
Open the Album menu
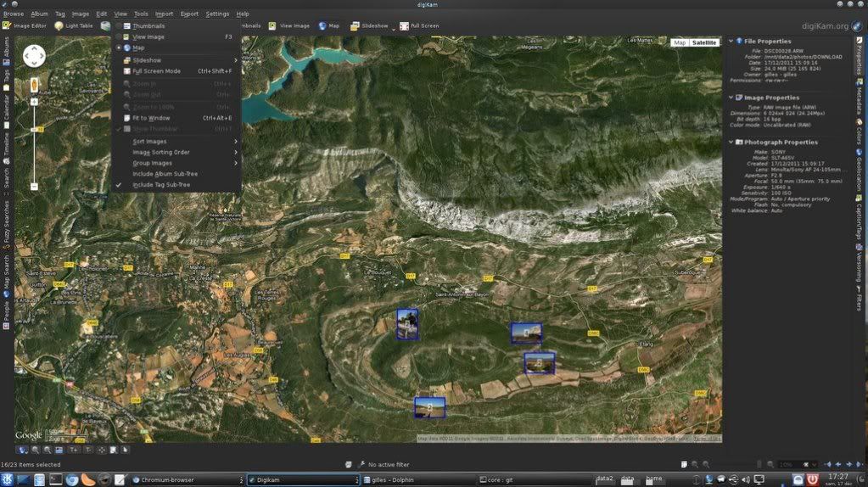coord(39,14)
